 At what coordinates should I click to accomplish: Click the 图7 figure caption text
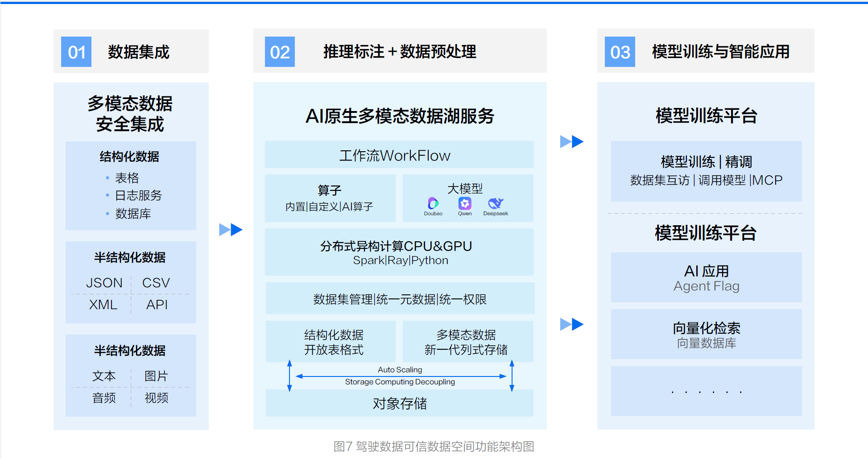click(434, 446)
